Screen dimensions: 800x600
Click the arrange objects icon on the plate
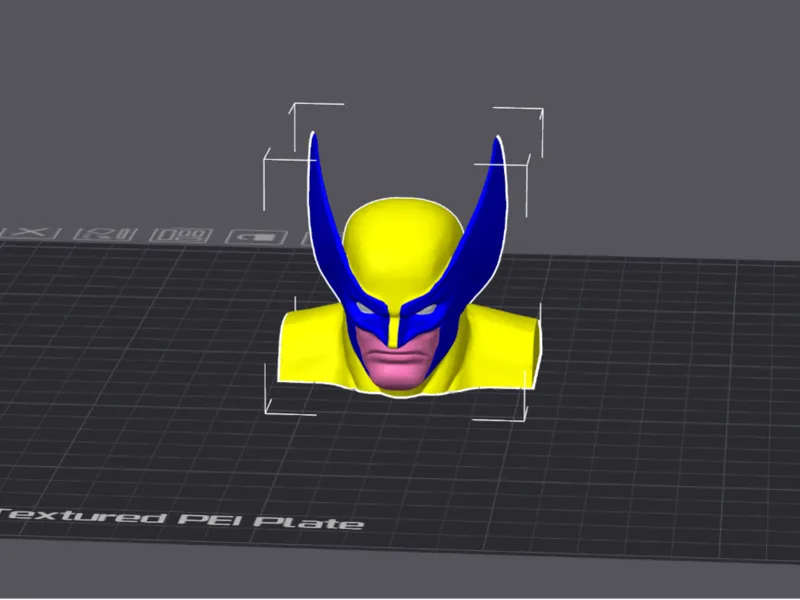coord(182,235)
